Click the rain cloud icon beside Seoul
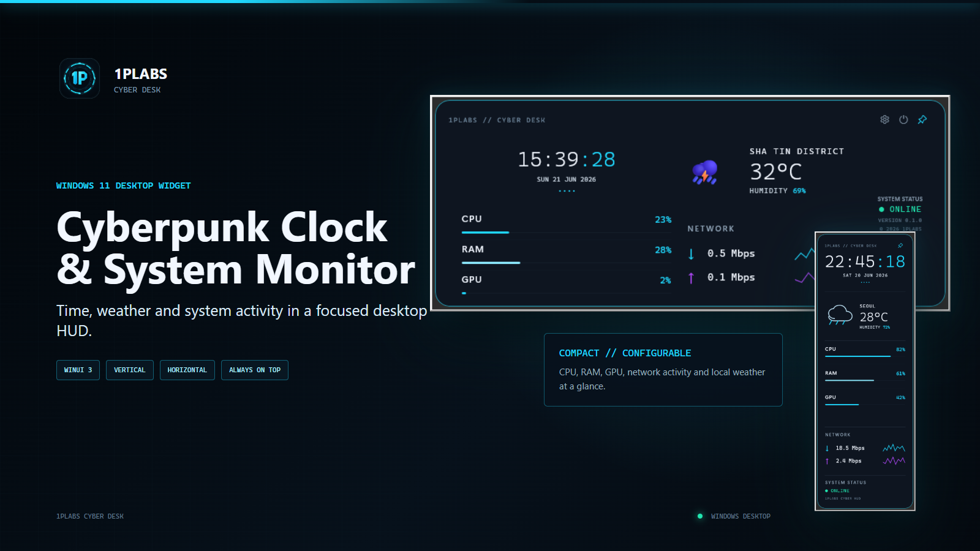The height and width of the screenshot is (551, 980). 840,315
